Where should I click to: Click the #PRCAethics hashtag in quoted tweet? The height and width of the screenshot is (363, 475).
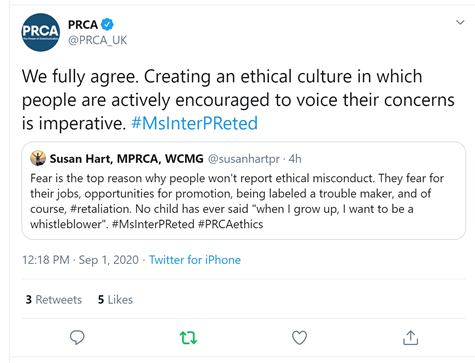click(x=230, y=224)
